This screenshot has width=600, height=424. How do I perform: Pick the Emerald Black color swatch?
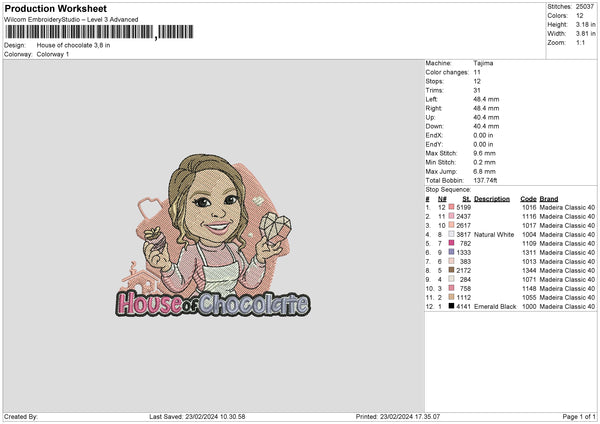(x=451, y=306)
